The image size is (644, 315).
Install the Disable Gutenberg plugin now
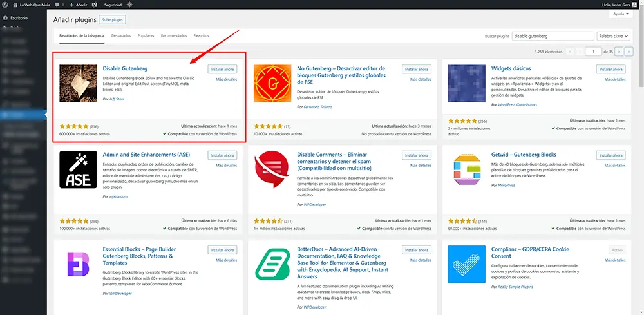[222, 69]
